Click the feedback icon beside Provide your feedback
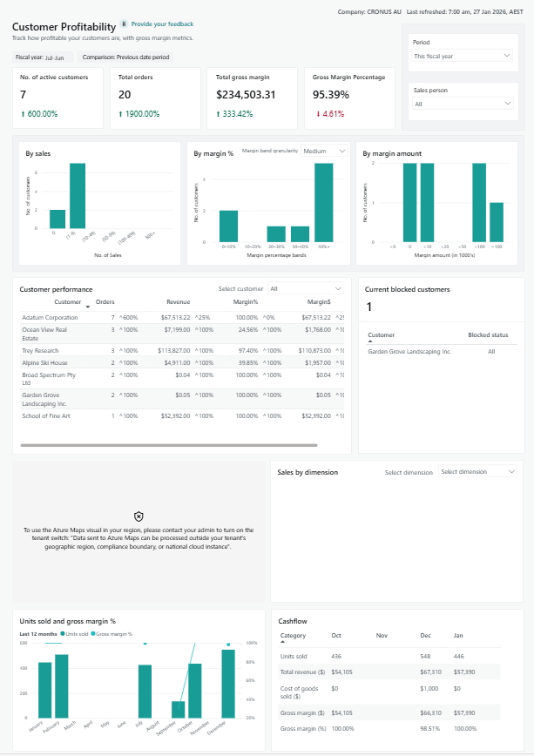This screenshot has height=756, width=534. 125,24
